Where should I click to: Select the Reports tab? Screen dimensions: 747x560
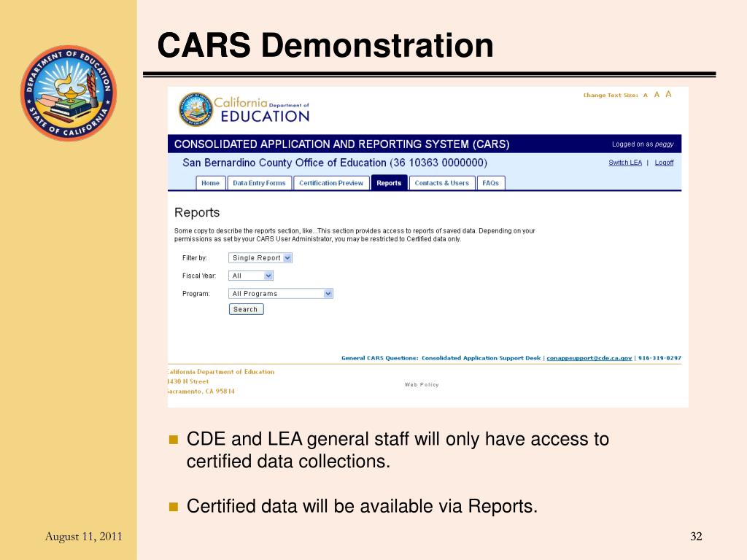click(389, 183)
